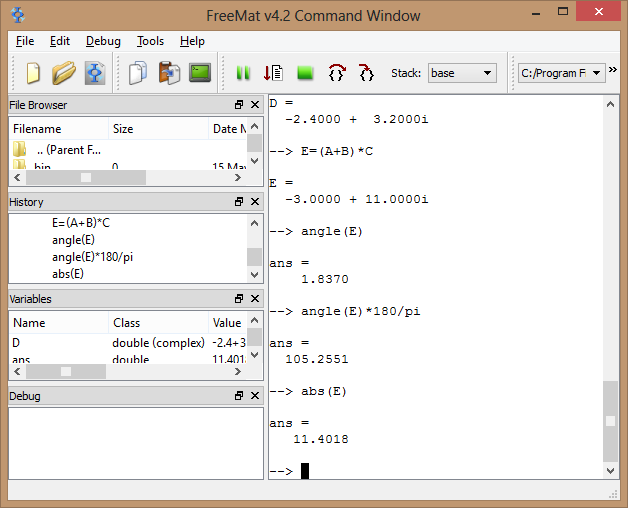The height and width of the screenshot is (508, 628).
Task: Expand the toolbar overflow chevron
Action: [613, 69]
